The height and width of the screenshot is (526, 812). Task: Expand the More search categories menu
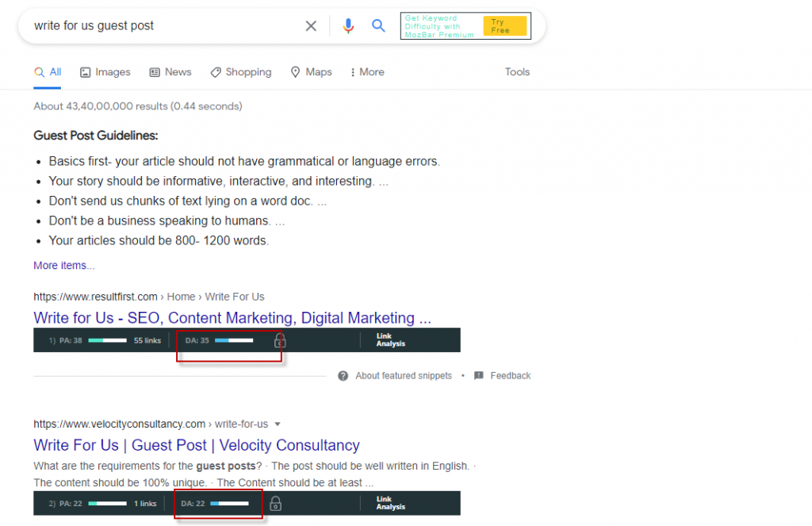click(366, 72)
